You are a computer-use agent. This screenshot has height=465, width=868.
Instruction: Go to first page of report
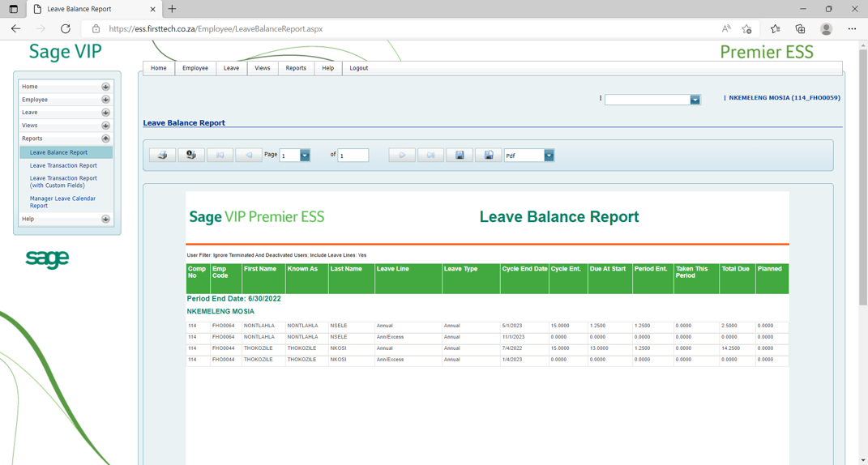click(220, 156)
